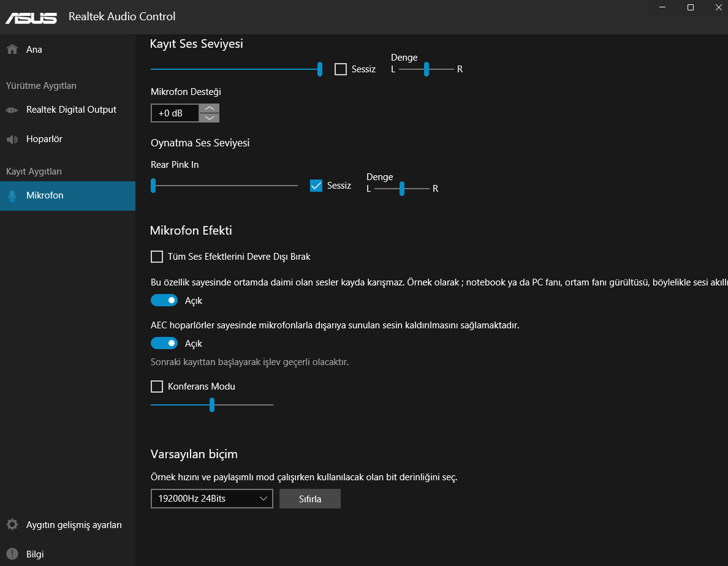The height and width of the screenshot is (566, 728).
Task: Uncheck Sessiz under Rear Pink In
Action: point(316,186)
